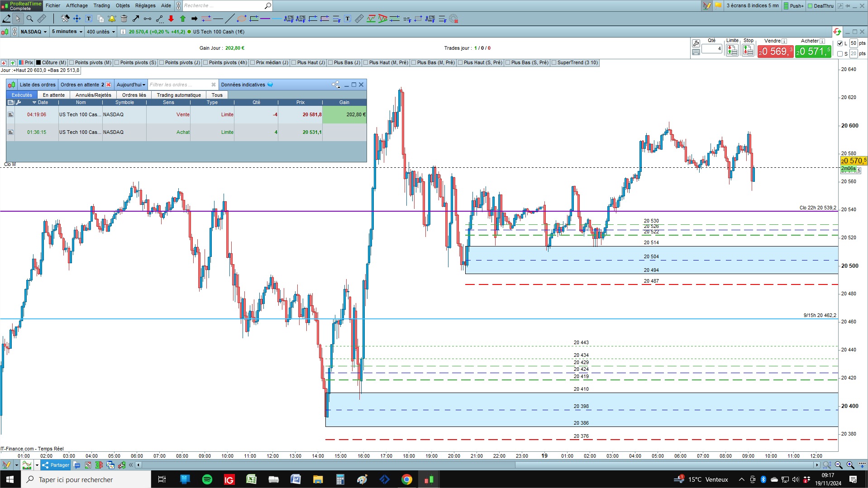Click the red Vendre price button

pyautogui.click(x=775, y=52)
